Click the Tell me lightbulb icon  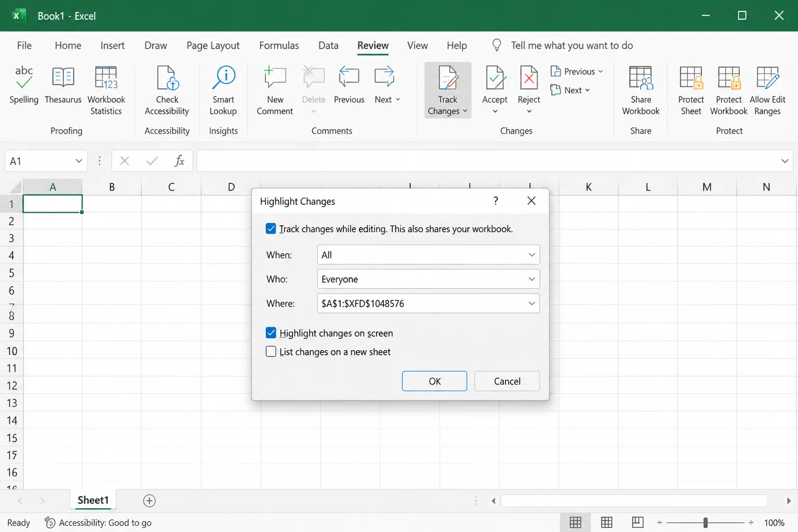click(x=497, y=46)
